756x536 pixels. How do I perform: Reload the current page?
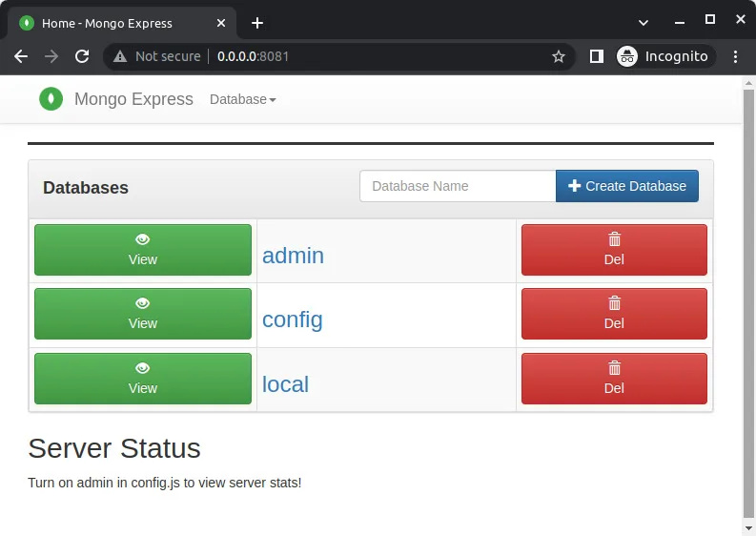[x=82, y=56]
